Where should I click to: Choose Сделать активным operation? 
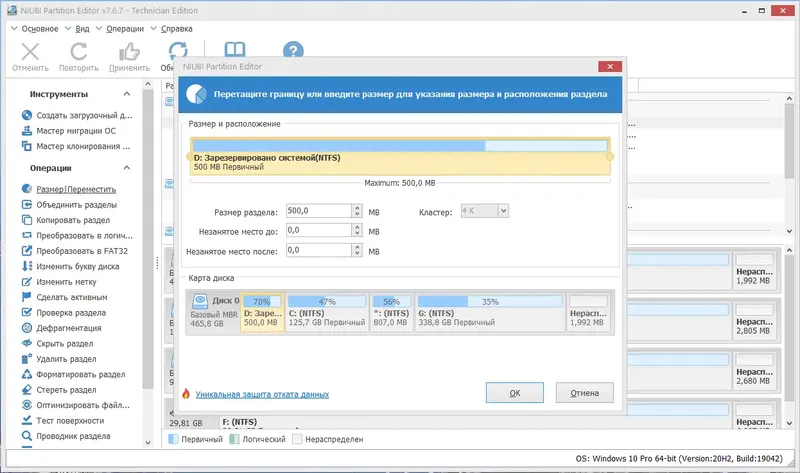[x=65, y=297]
